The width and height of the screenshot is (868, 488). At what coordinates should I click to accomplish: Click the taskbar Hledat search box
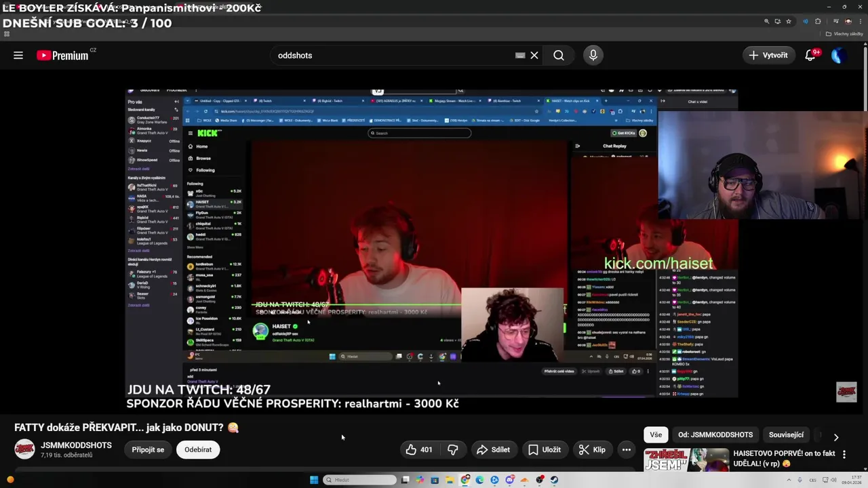point(359,480)
